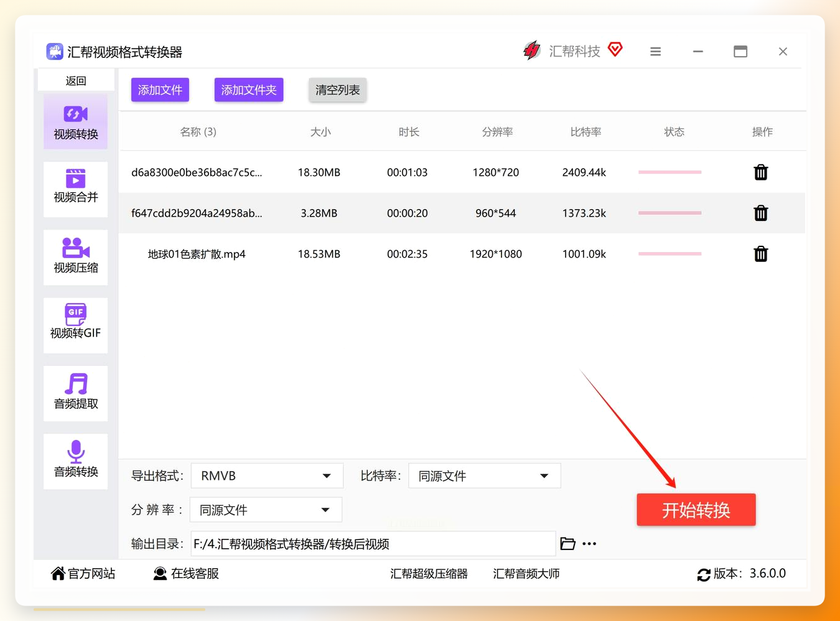Delete the d6a8300e0be36b8ac7c5c file row
This screenshot has height=621, width=840.
(760, 172)
